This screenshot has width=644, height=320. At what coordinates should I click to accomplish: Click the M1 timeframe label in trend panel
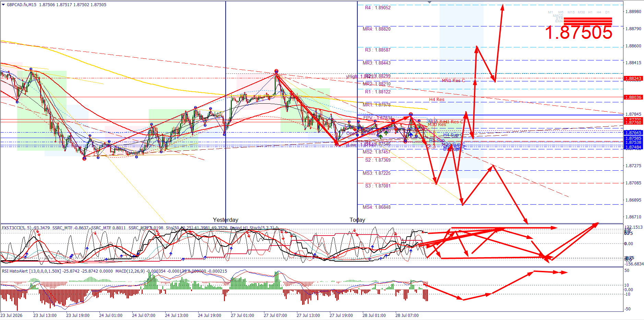550,12
